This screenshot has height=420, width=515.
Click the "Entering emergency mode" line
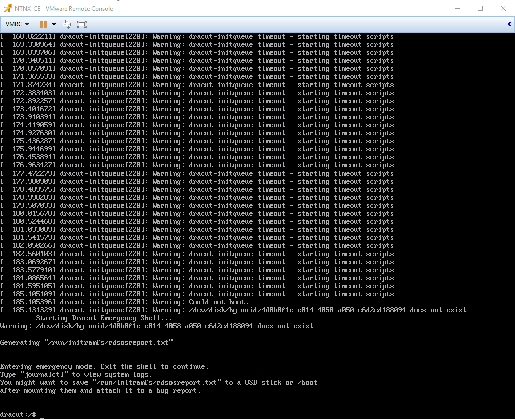pos(104,367)
